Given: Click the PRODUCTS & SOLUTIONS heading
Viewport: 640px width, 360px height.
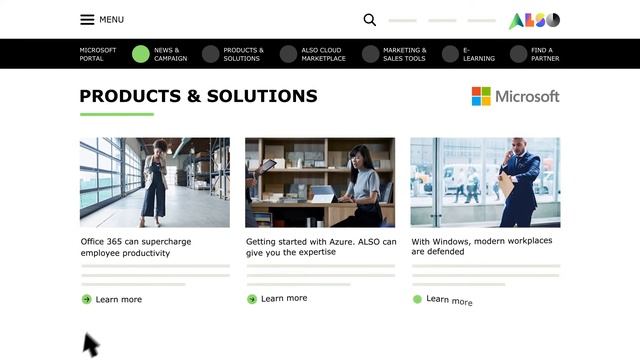Looking at the screenshot, I should pos(198,96).
